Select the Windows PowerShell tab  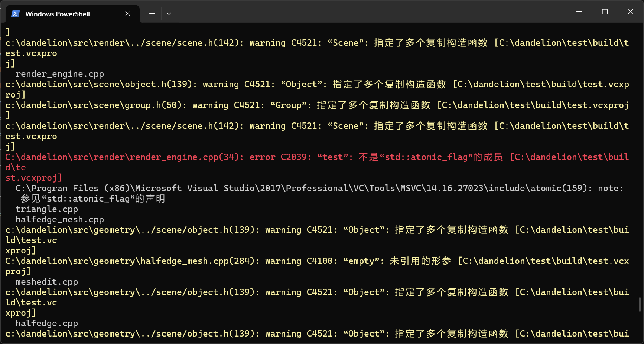(x=58, y=14)
